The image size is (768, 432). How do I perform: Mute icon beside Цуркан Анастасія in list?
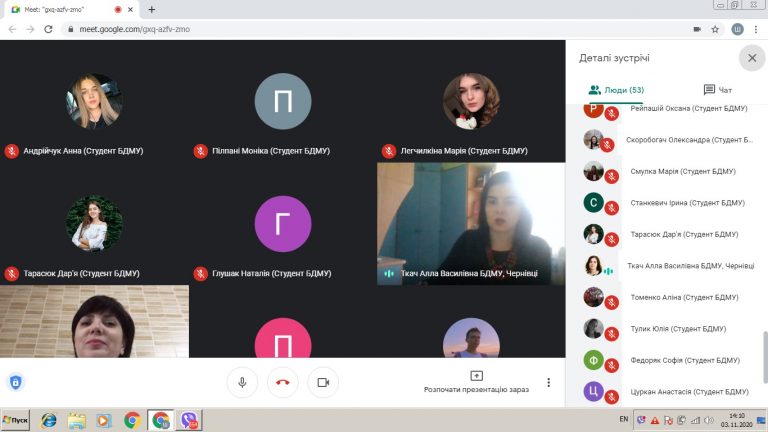click(x=611, y=397)
